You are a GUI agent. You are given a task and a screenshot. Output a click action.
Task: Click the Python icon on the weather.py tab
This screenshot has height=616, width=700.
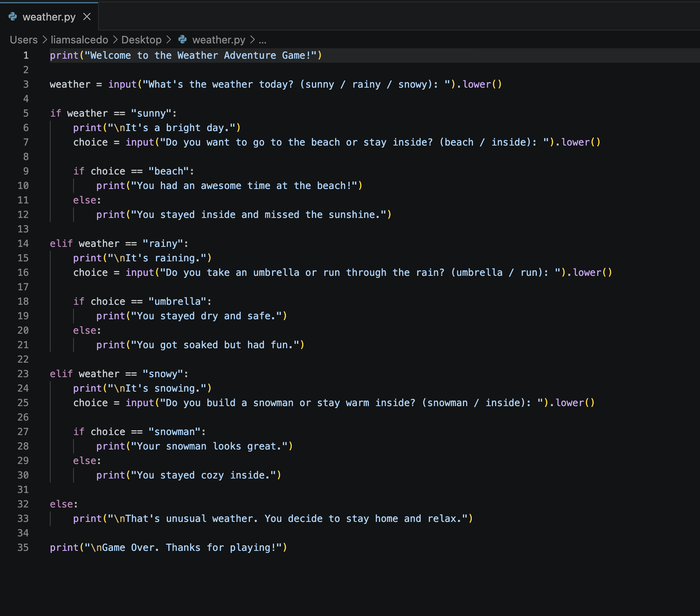tap(13, 16)
